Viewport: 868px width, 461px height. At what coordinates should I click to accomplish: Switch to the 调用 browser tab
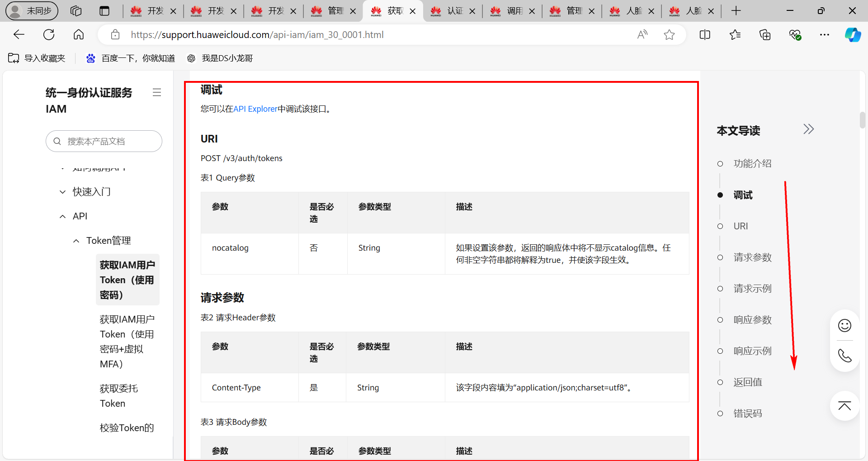[513, 11]
